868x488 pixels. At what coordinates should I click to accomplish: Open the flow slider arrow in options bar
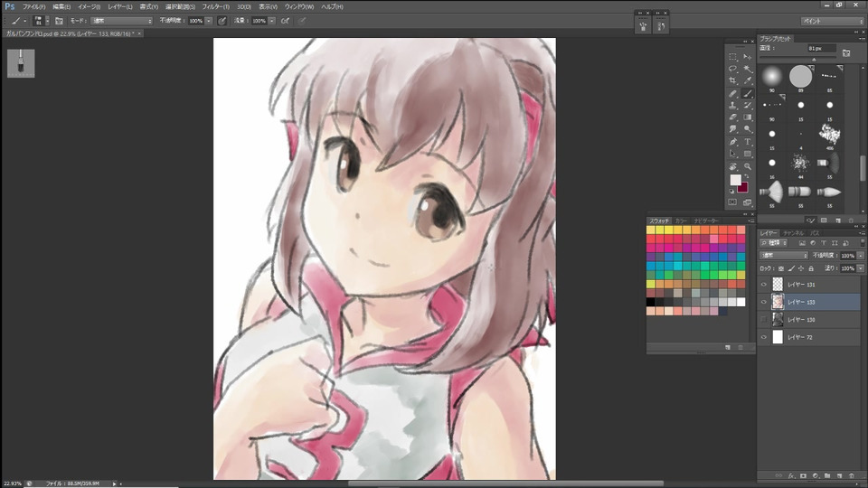pos(272,21)
